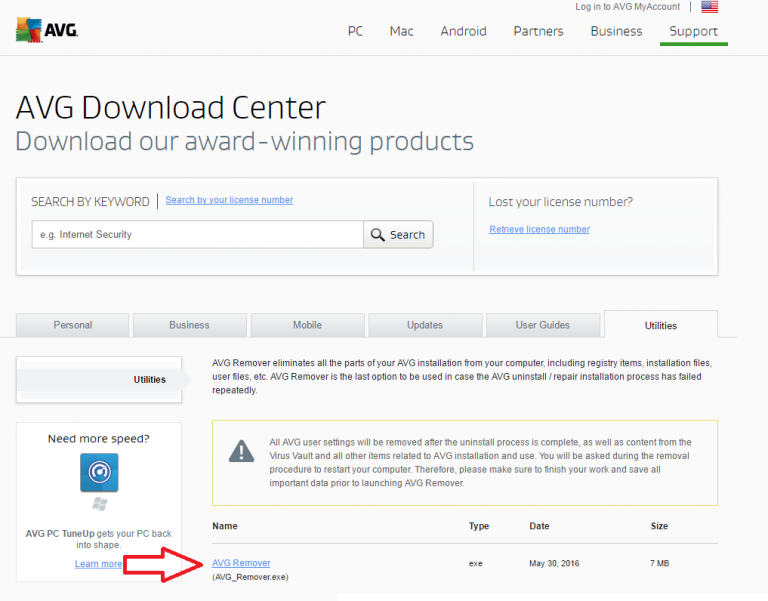This screenshot has width=768, height=601.
Task: Click the (AVG_Remover.exe) filename text
Action: point(250,577)
